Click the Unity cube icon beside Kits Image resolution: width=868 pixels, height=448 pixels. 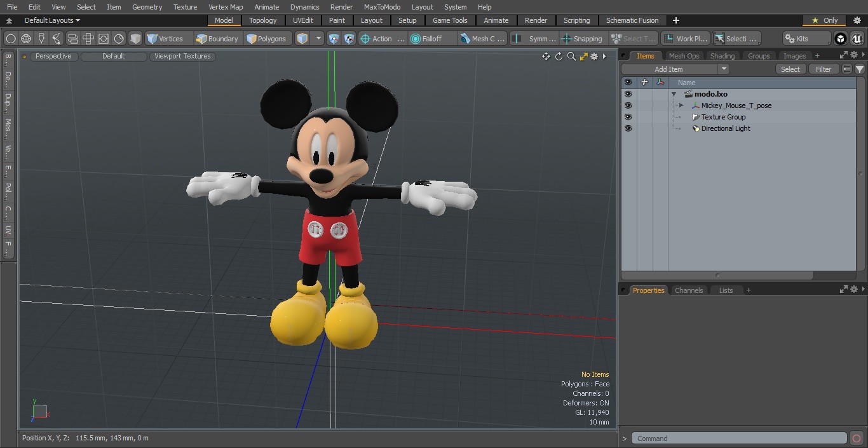coord(841,39)
